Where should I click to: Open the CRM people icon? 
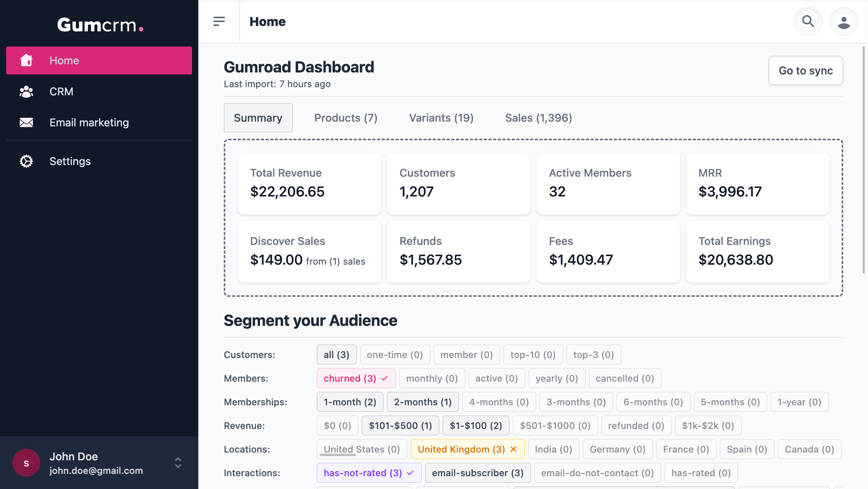26,92
